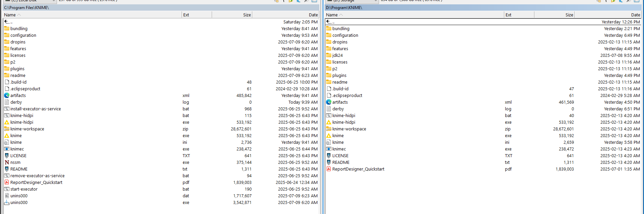The width and height of the screenshot is (644, 214).
Task: Open the C: drive selector dropdown
Action: [29, 1]
